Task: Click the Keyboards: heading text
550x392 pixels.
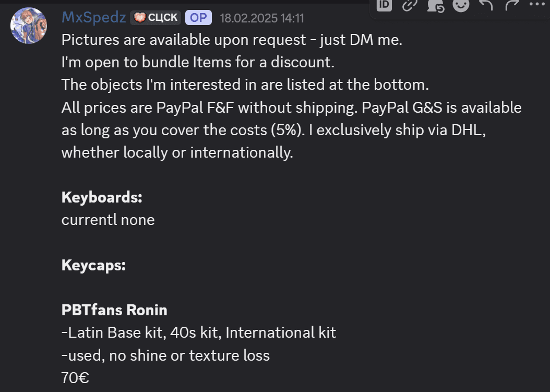Action: point(102,197)
